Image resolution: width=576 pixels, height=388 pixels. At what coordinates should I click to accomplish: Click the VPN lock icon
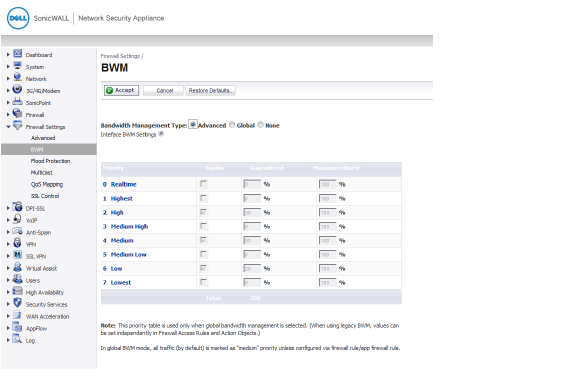[17, 243]
